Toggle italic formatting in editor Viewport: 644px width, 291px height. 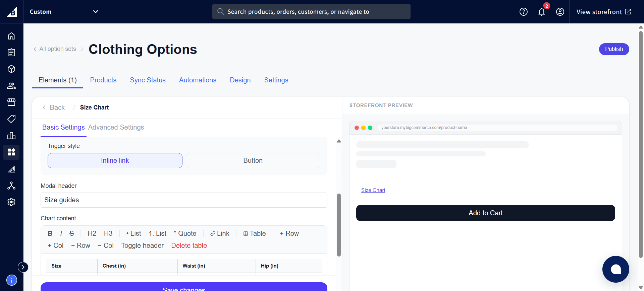click(61, 233)
